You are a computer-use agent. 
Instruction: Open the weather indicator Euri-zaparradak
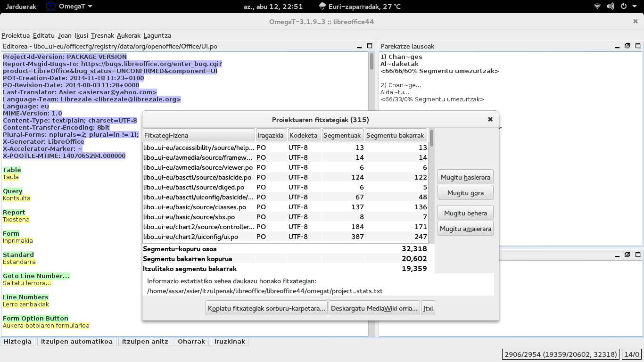click(x=360, y=7)
